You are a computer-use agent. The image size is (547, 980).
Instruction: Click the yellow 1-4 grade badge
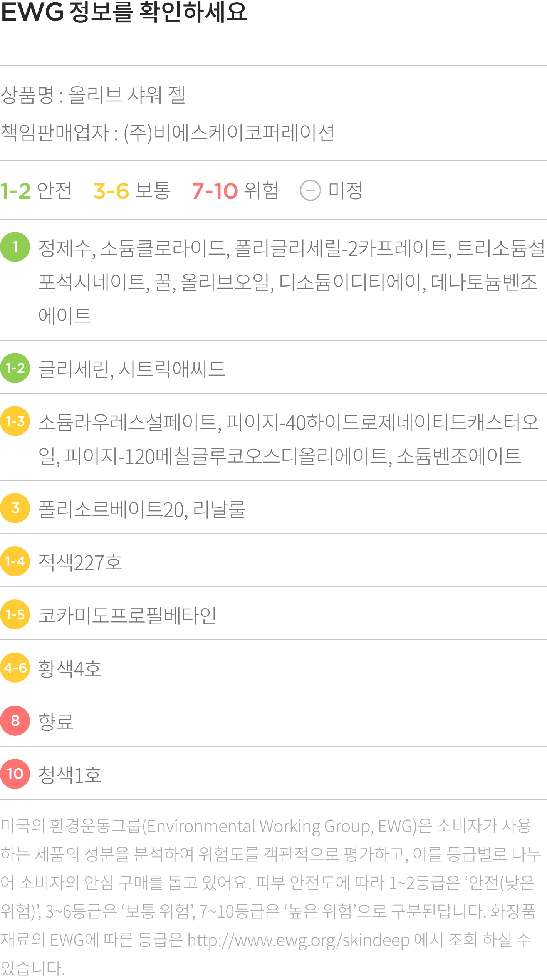15,561
